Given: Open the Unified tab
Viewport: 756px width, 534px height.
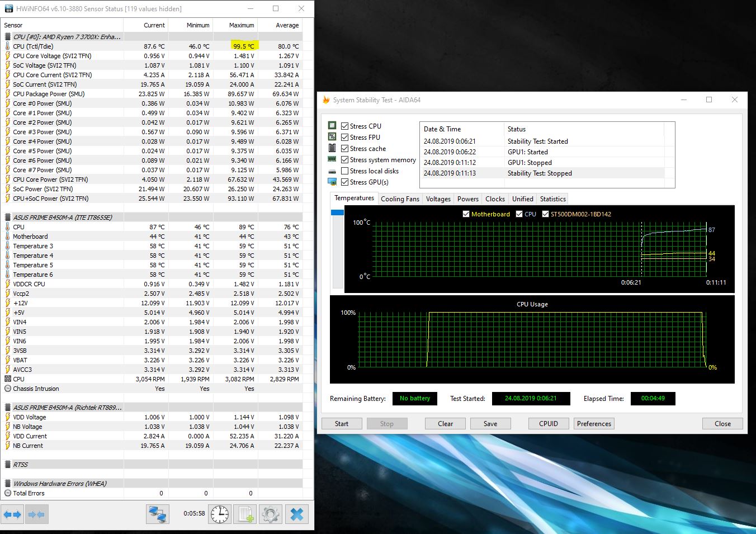Looking at the screenshot, I should pyautogui.click(x=523, y=199).
